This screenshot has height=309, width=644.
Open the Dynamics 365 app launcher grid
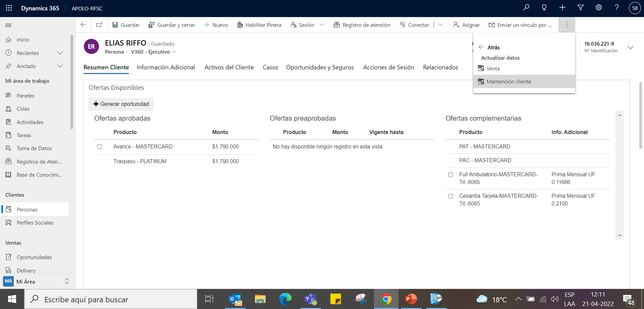(x=9, y=8)
